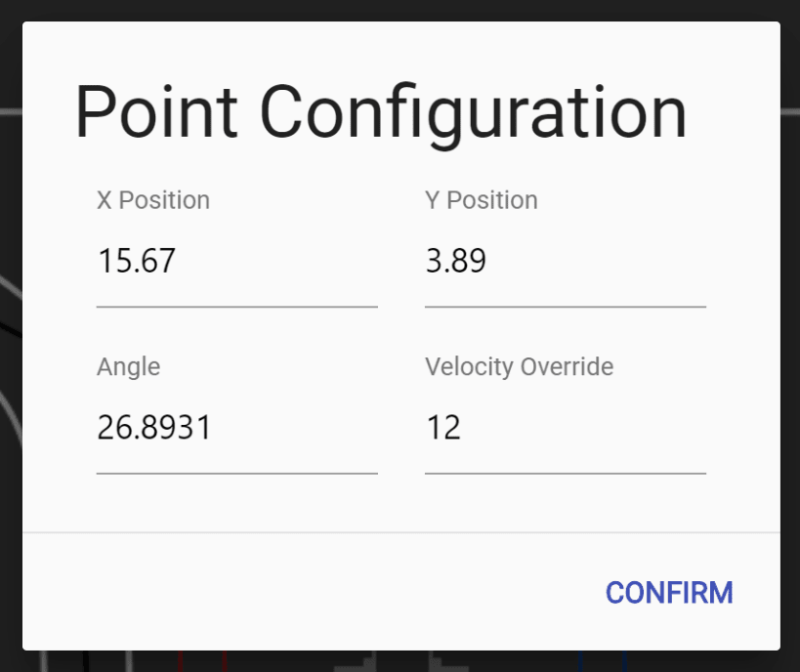Select the Angle input field
The image size is (800, 672).
[x=236, y=428]
